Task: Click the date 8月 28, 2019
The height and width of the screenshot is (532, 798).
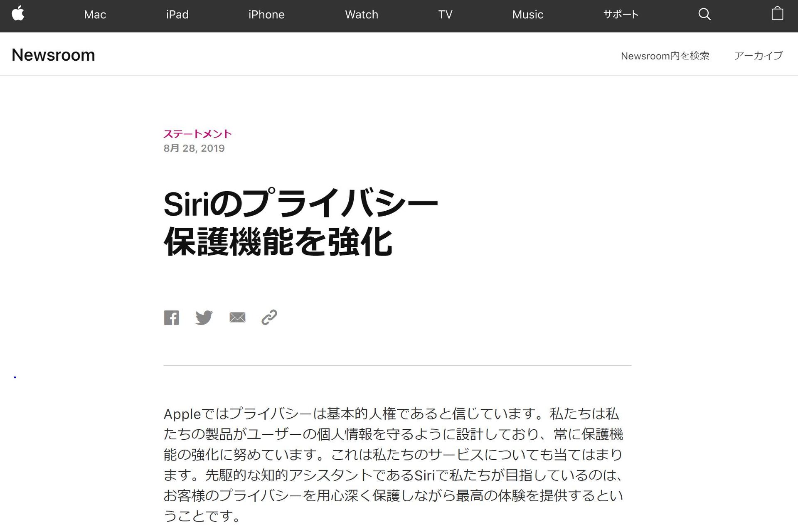Action: [193, 148]
